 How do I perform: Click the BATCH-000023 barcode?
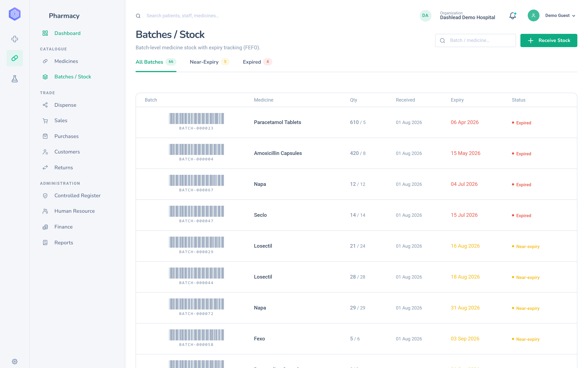[196, 118]
